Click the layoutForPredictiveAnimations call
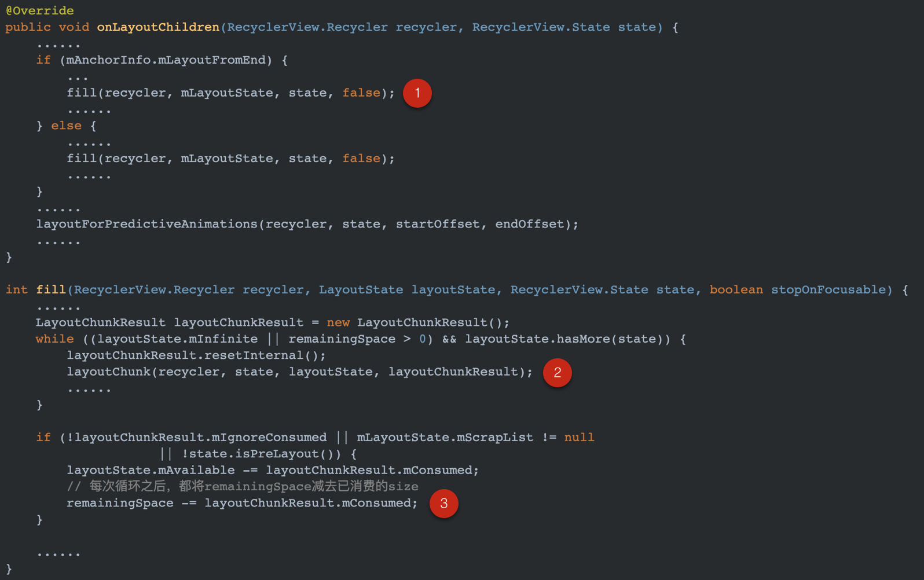 (307, 224)
